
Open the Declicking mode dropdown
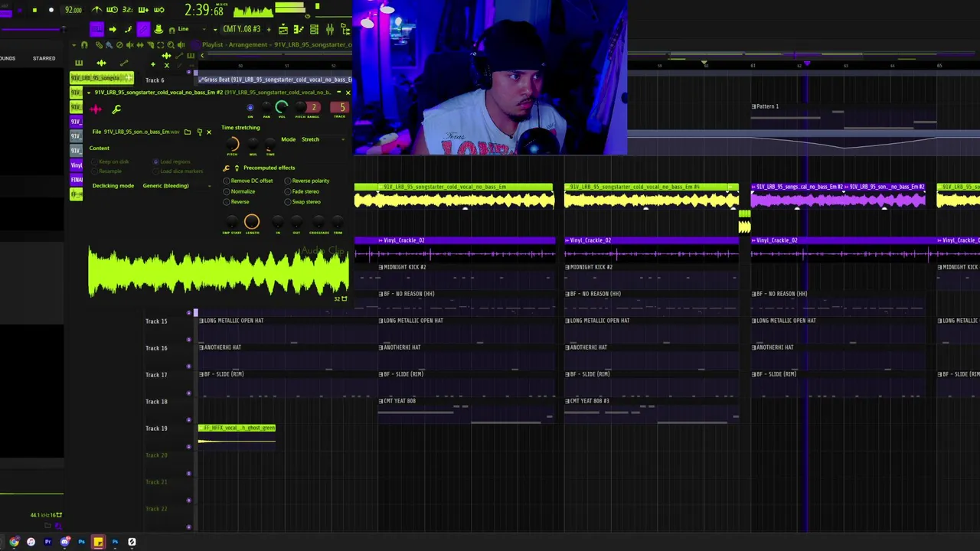[177, 186]
